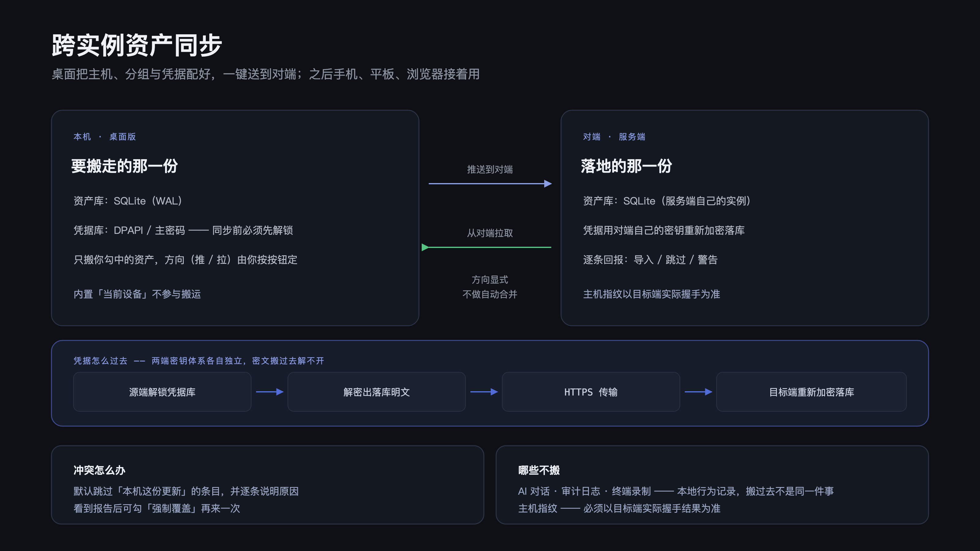Click the label 本机 · 桌面版
The image size is (980, 551).
point(105,137)
